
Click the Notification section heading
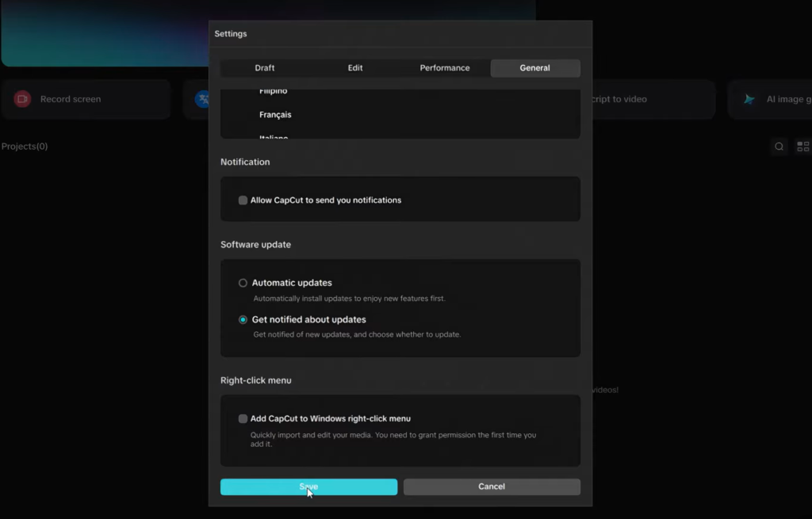[x=245, y=162]
